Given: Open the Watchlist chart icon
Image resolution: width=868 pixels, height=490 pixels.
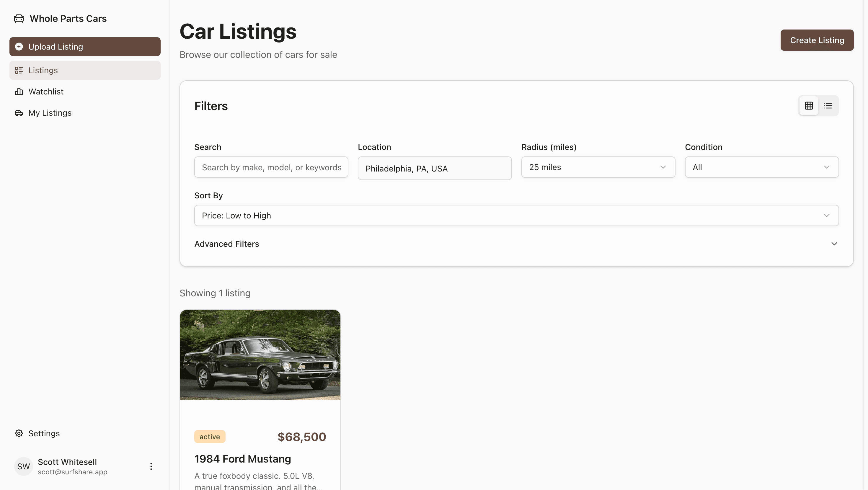Looking at the screenshot, I should pyautogui.click(x=19, y=91).
